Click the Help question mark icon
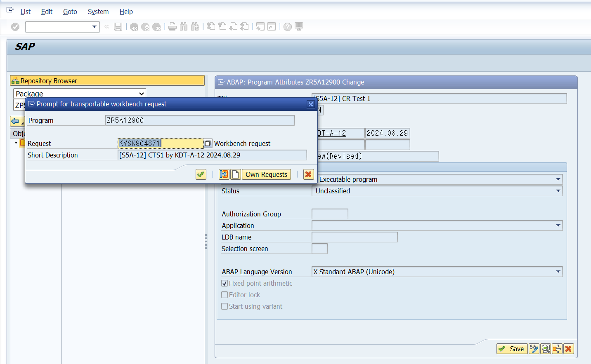The image size is (591, 364). coord(288,27)
